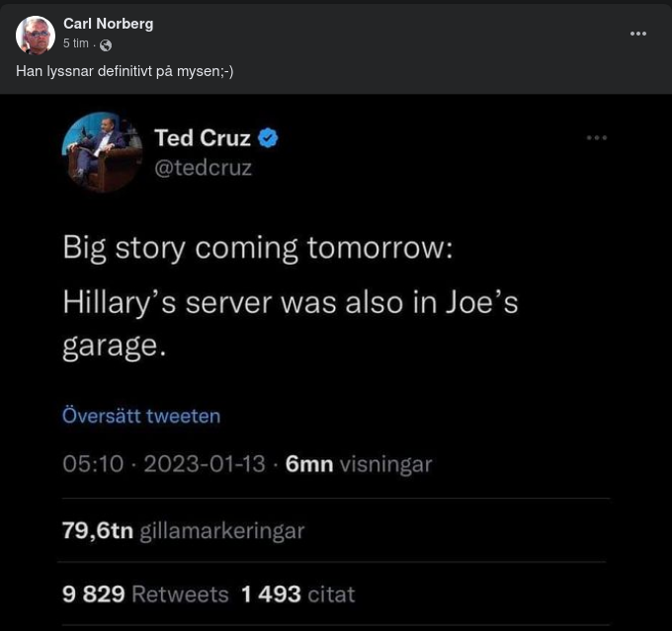Open the tweet's three-dot more menu
Screen dimensions: 672x631
pos(597,138)
